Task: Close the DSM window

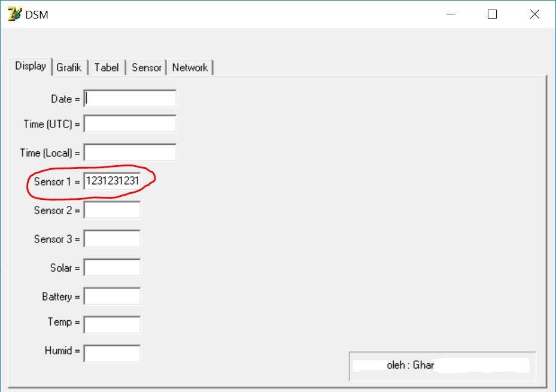Action: (x=534, y=14)
